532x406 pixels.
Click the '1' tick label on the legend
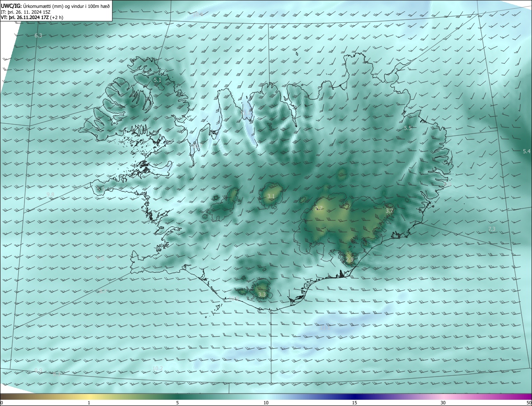click(89, 403)
